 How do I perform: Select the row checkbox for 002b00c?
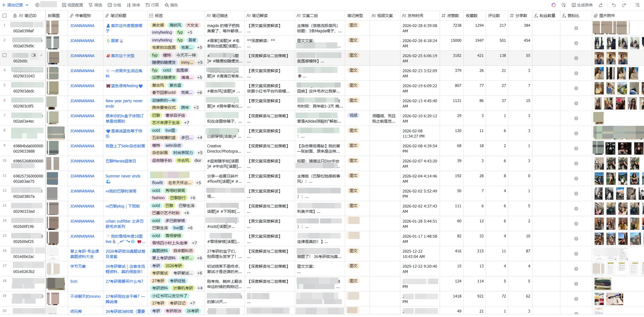click(4, 55)
